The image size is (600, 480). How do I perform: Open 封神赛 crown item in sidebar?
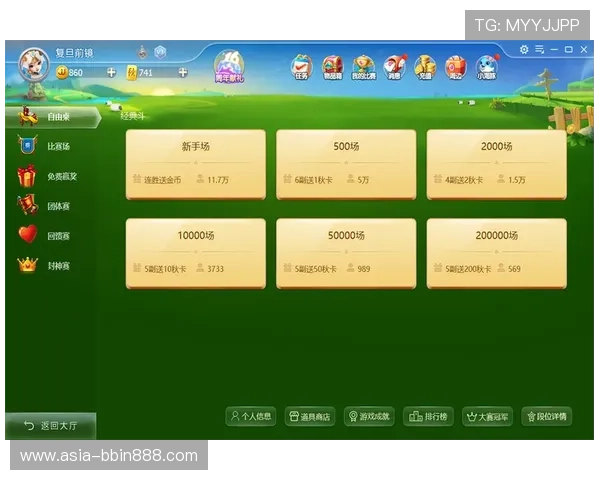point(50,266)
